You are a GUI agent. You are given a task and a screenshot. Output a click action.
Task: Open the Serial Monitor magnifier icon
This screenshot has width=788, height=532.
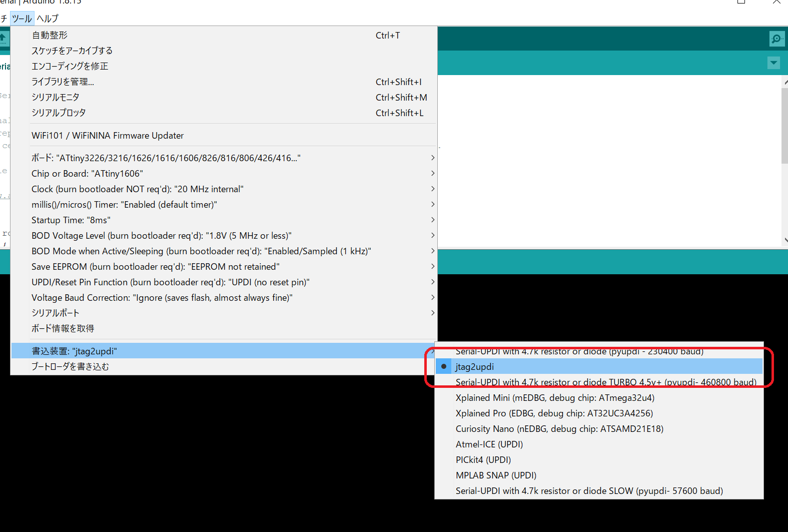coord(776,39)
